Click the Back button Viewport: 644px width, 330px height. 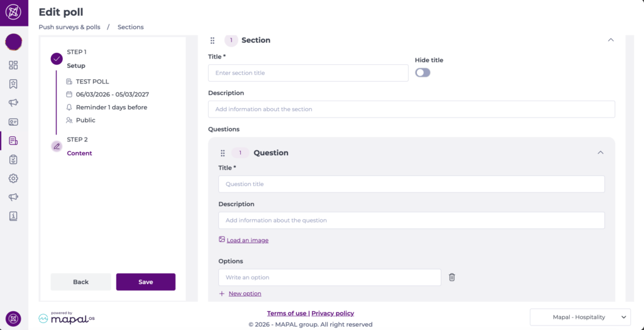click(x=80, y=282)
